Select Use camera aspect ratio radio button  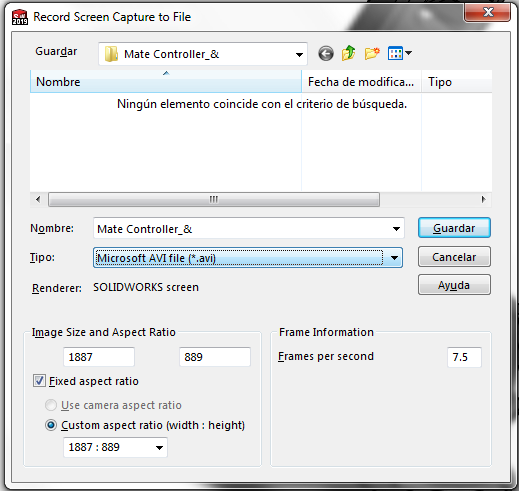(51, 405)
